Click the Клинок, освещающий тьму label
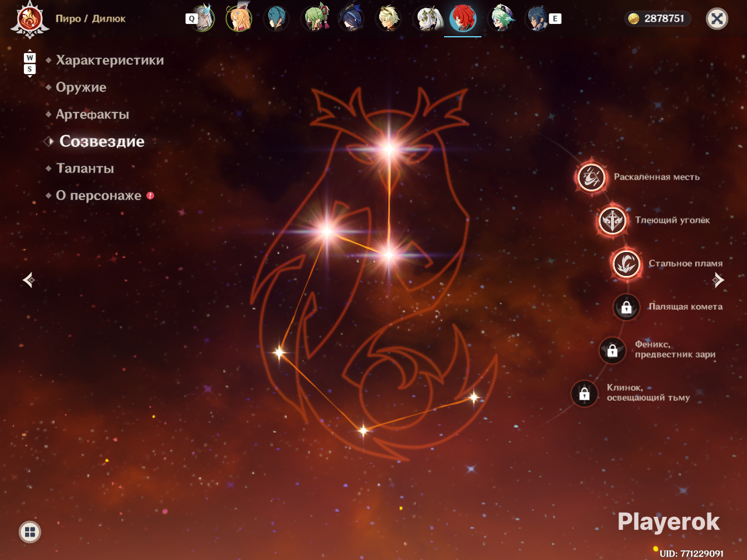This screenshot has height=560, width=747. [x=648, y=393]
